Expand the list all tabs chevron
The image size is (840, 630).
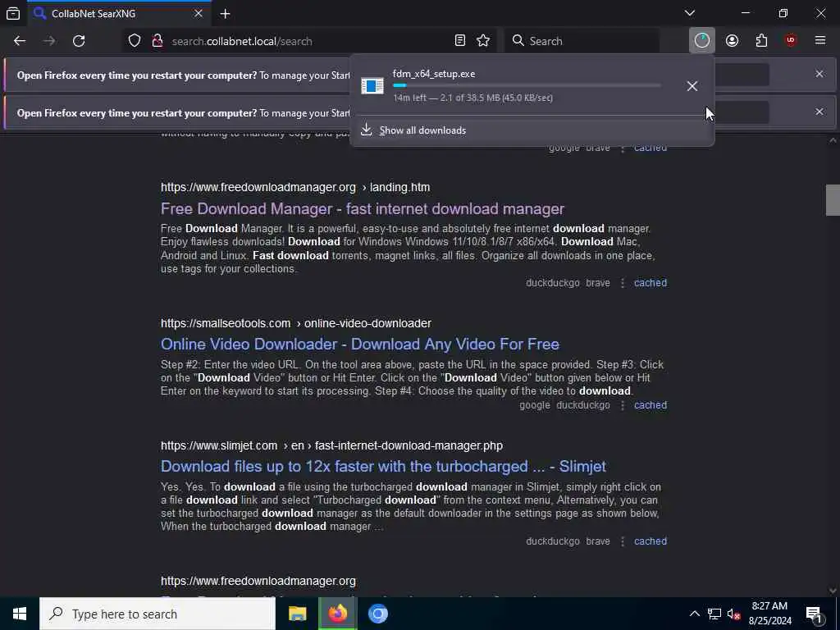click(689, 13)
